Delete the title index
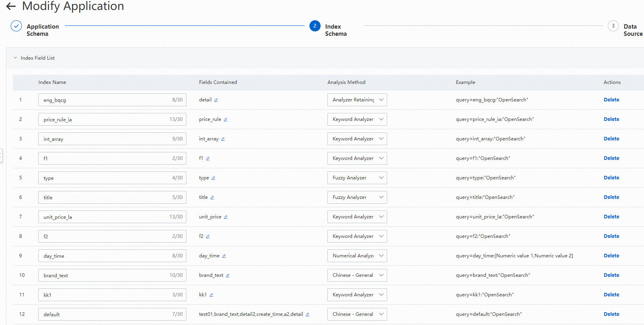This screenshot has width=644, height=325. tap(611, 197)
